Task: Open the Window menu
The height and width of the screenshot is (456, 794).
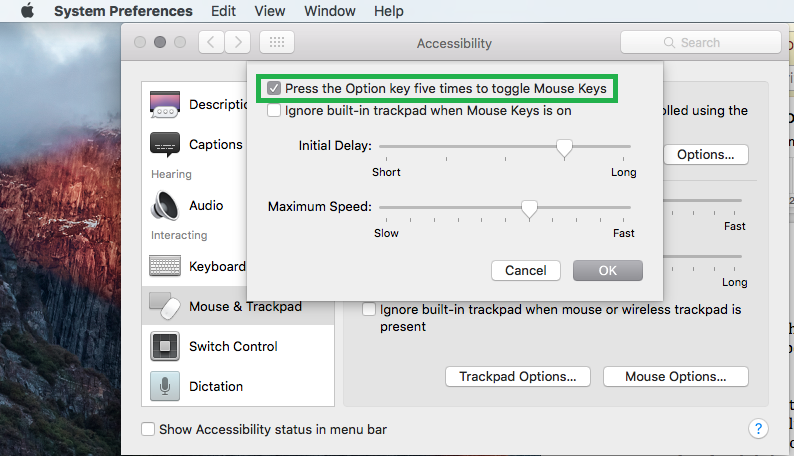Action: 330,11
